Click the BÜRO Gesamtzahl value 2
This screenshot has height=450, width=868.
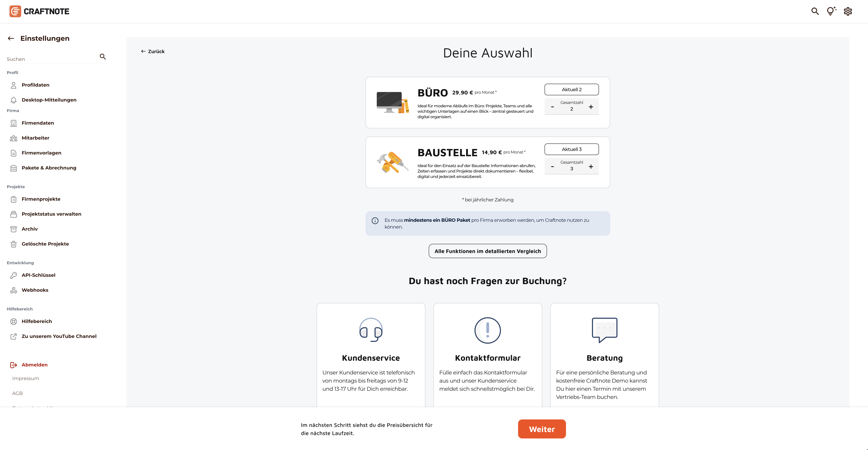click(x=571, y=109)
